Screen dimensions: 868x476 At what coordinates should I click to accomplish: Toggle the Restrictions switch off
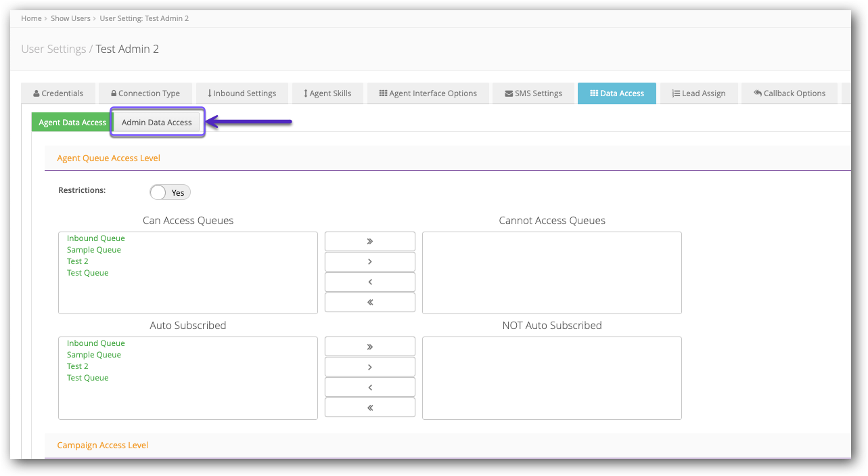[x=169, y=192]
